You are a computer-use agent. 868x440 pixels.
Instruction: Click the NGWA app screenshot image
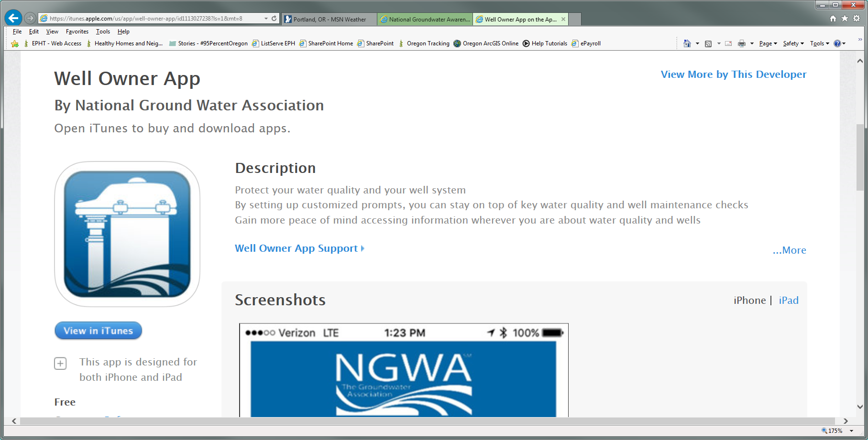pyautogui.click(x=404, y=370)
